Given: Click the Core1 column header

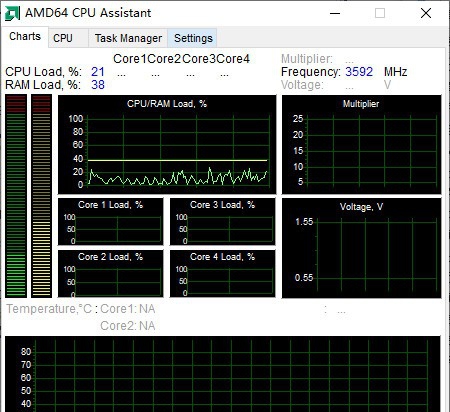Looking at the screenshot, I should [x=130, y=59].
